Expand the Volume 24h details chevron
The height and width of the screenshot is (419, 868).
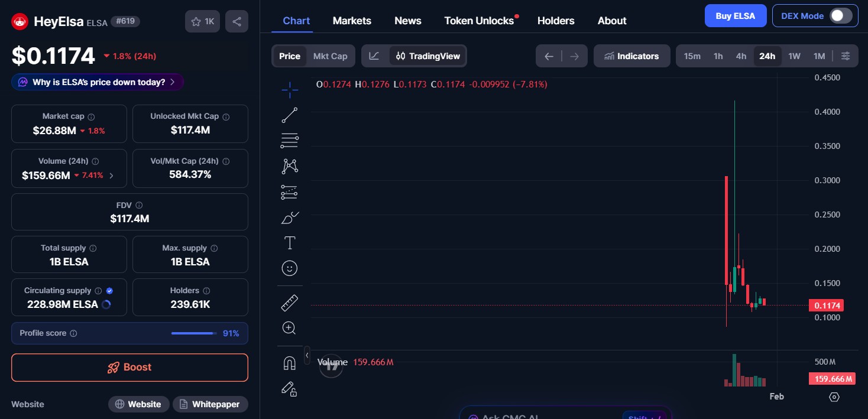click(112, 175)
